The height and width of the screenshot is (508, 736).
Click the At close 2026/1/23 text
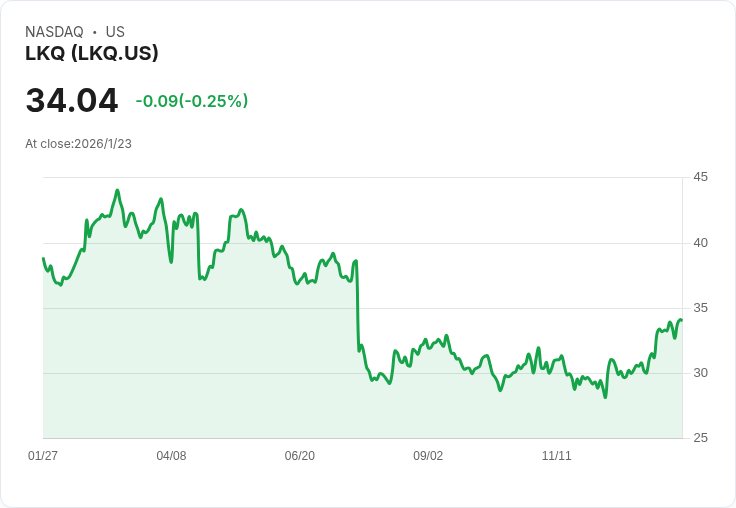point(78,144)
